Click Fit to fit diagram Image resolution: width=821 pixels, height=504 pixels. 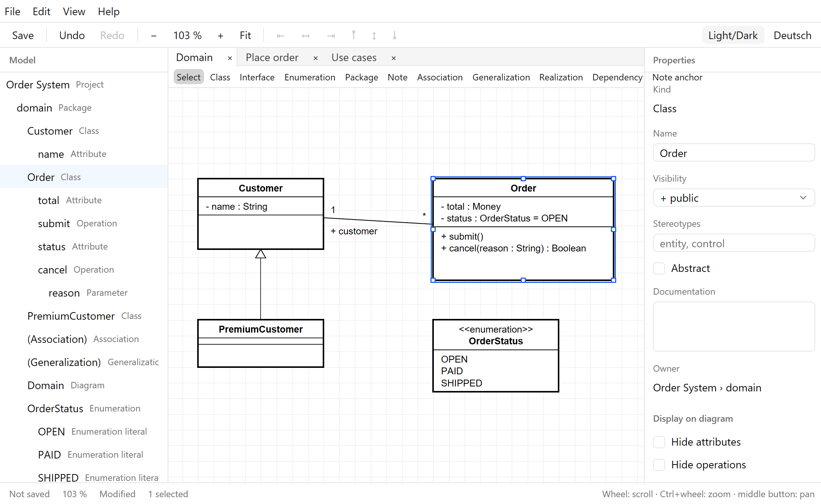[245, 36]
